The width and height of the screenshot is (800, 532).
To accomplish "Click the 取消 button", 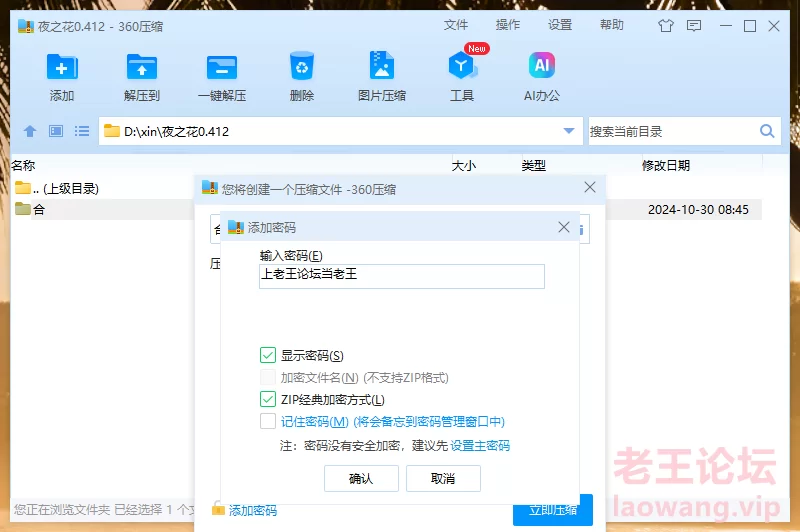I will (x=443, y=478).
